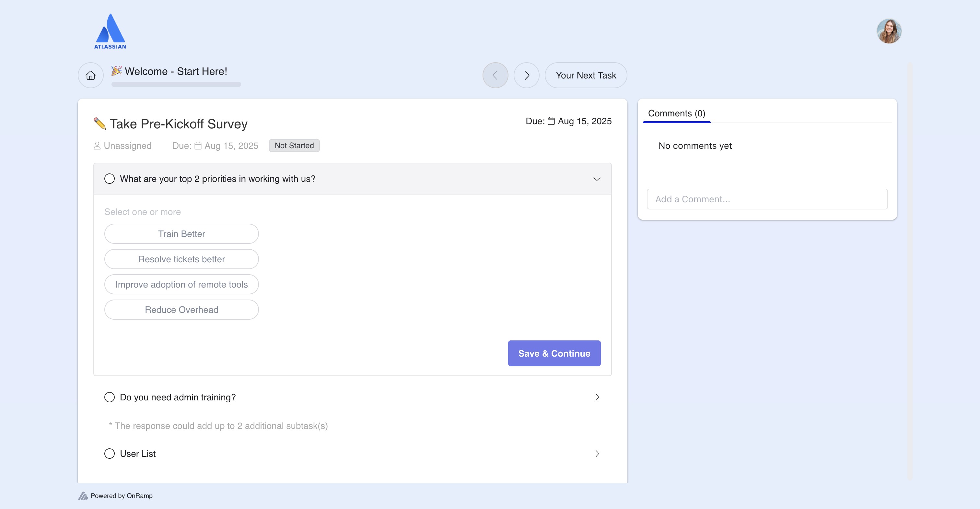Image resolution: width=980 pixels, height=509 pixels.
Task: Click the Welcome - Start Here! title
Action: 176,71
